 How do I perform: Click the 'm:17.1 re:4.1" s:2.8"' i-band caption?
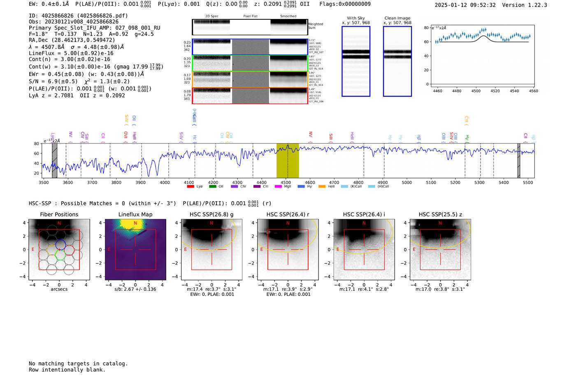pyautogui.click(x=364, y=289)
